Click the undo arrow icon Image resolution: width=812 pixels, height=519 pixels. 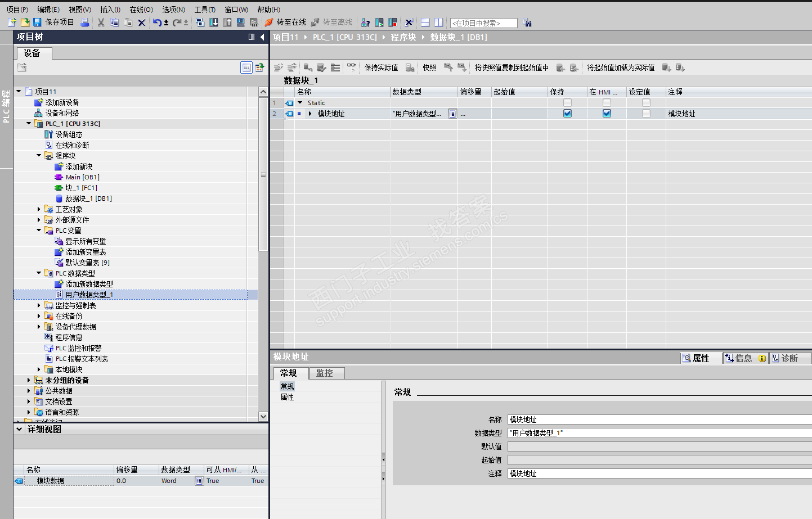[157, 22]
